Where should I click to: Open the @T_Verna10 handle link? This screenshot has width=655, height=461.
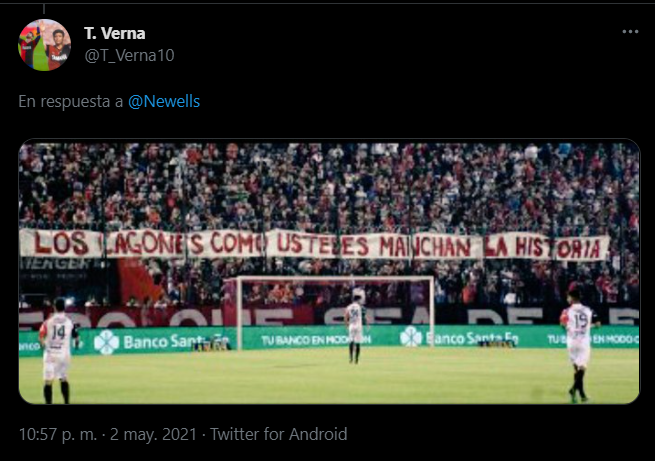[129, 56]
